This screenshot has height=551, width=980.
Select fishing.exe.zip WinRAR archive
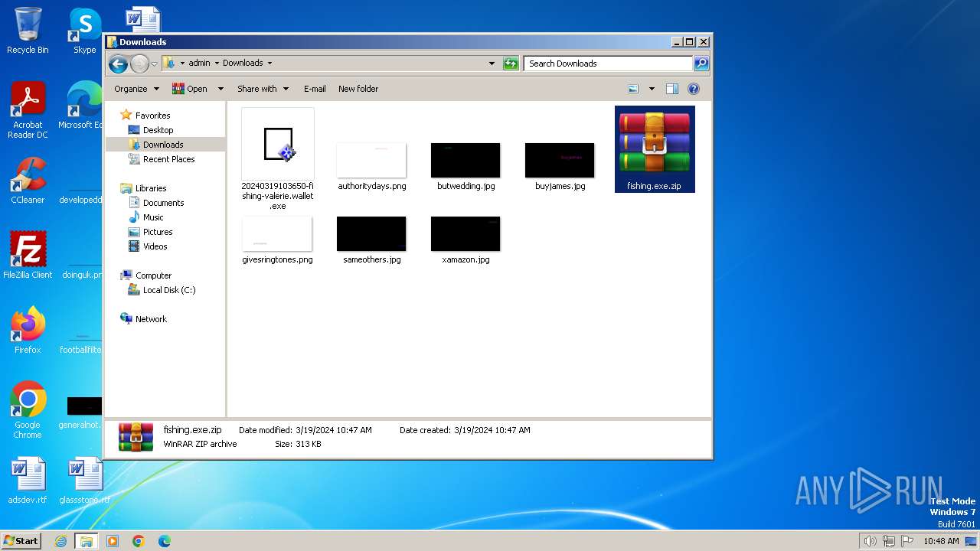tap(655, 149)
